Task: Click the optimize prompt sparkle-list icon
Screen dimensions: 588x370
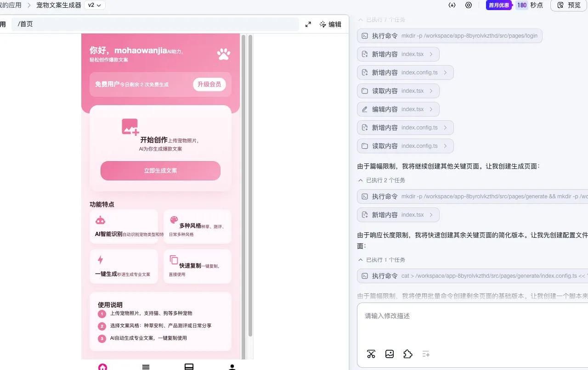Action: click(426, 354)
